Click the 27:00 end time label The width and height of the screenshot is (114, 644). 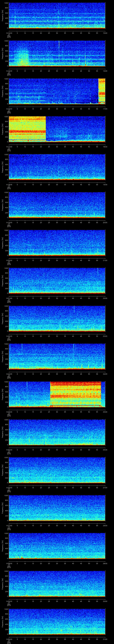pyautogui.click(x=105, y=487)
